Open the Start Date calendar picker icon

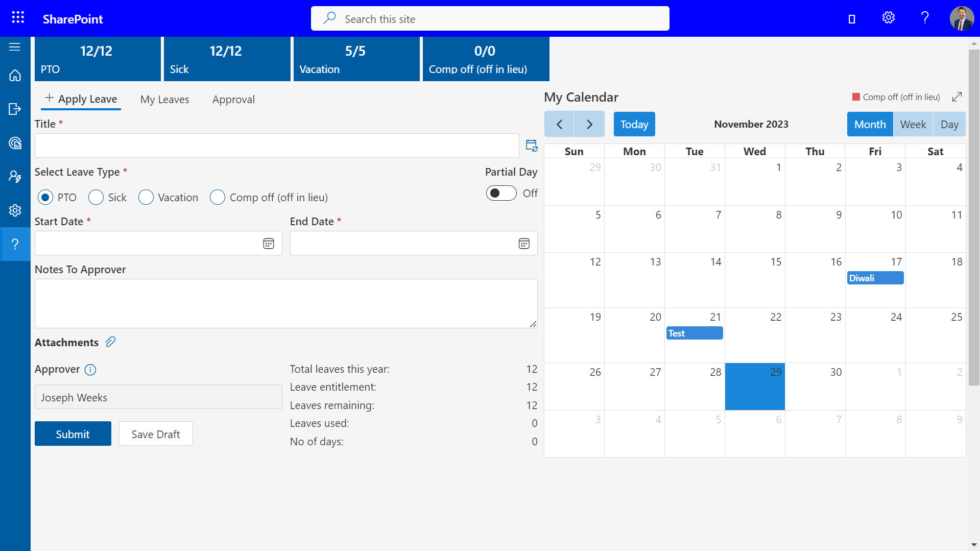(x=268, y=243)
